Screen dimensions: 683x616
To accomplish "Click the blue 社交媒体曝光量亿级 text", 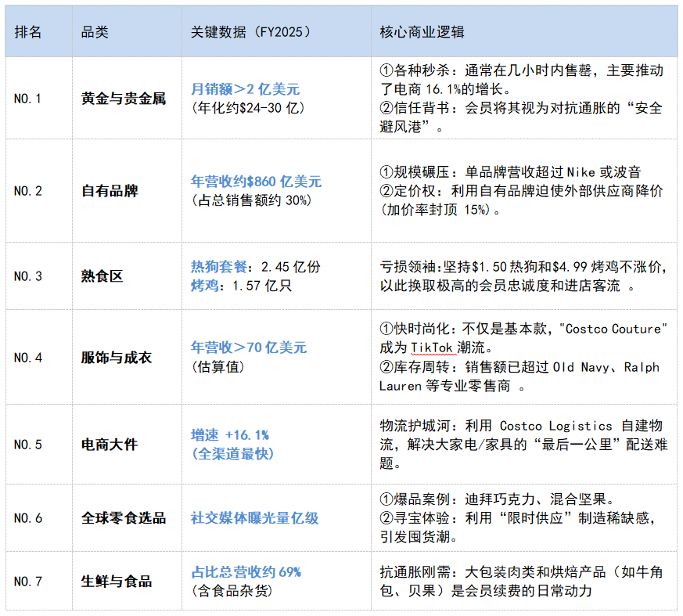I will coord(255,518).
